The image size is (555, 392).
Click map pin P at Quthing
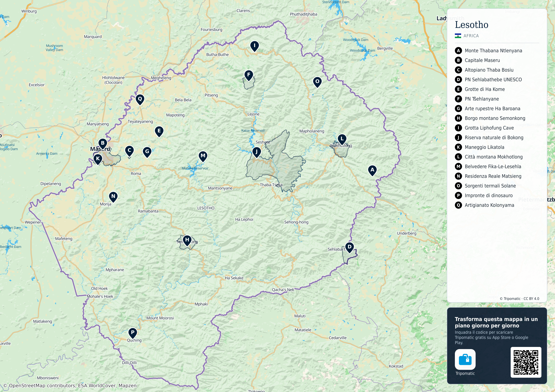(x=132, y=333)
